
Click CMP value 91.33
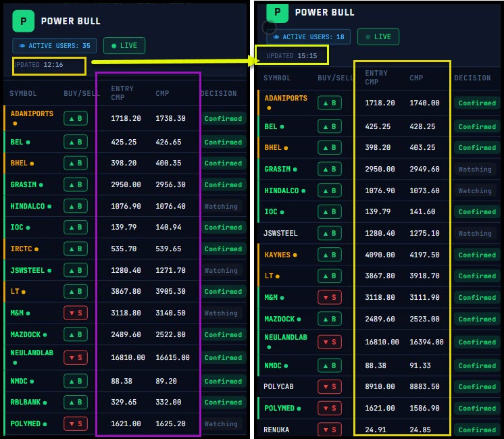[x=420, y=365]
